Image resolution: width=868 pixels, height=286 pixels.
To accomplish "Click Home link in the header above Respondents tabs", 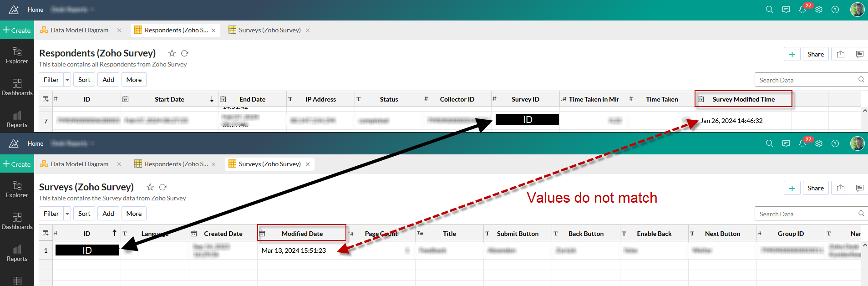I will [36, 10].
